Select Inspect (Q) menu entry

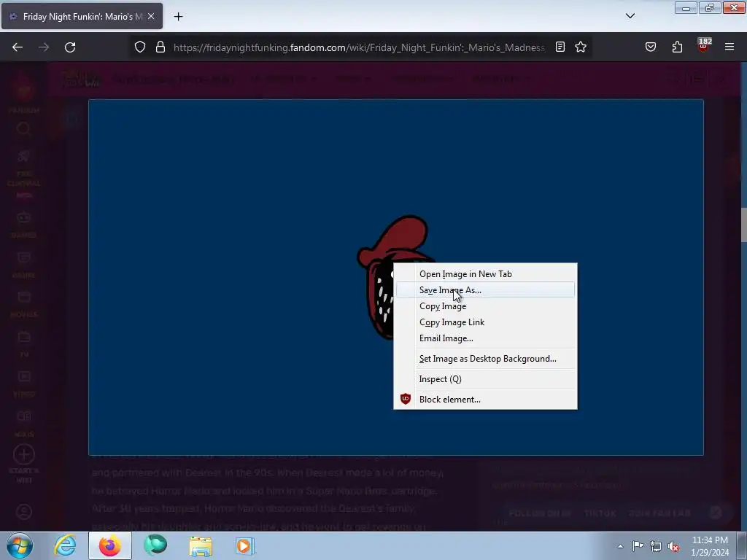485,379
